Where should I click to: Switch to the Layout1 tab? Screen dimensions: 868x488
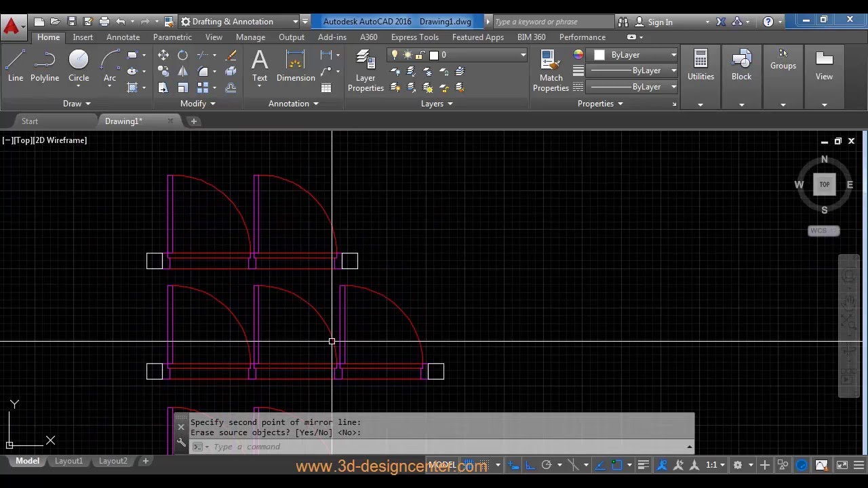[68, 461]
